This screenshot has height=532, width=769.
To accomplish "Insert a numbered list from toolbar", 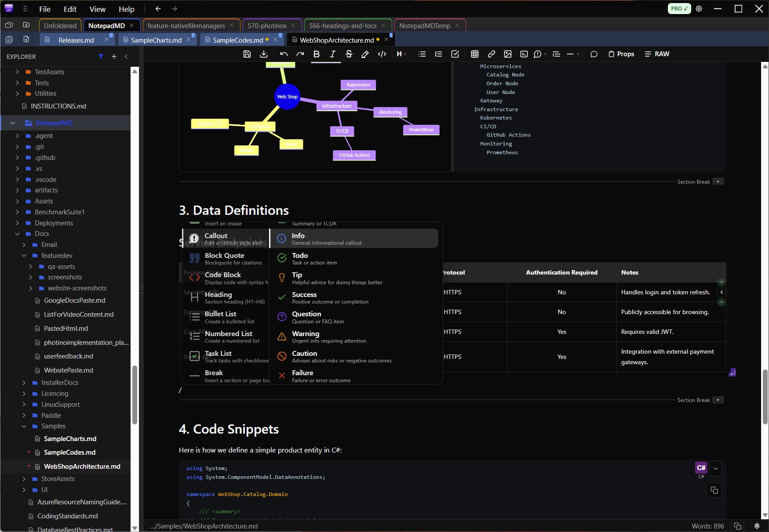I will click(x=438, y=54).
